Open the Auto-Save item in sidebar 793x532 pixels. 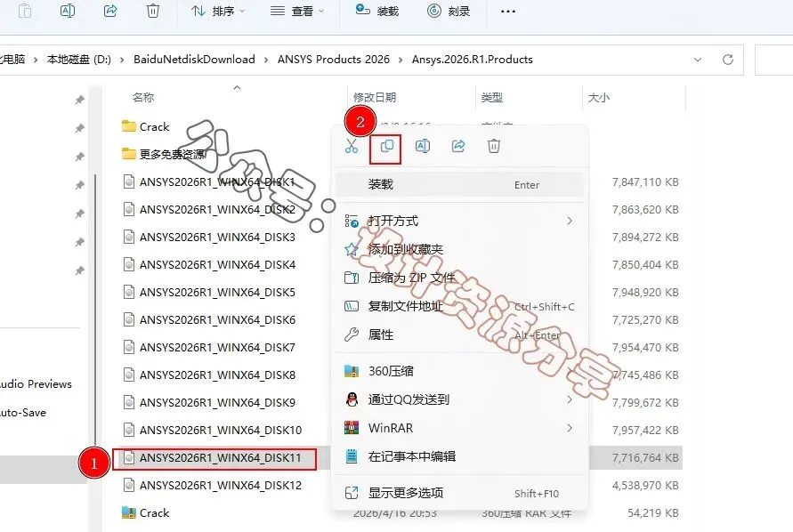coord(23,413)
